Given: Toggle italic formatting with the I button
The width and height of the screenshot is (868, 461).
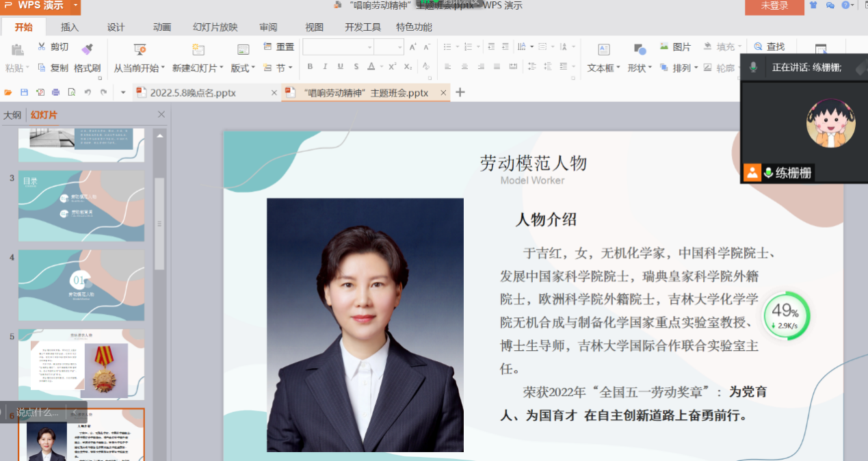Looking at the screenshot, I should pos(324,67).
